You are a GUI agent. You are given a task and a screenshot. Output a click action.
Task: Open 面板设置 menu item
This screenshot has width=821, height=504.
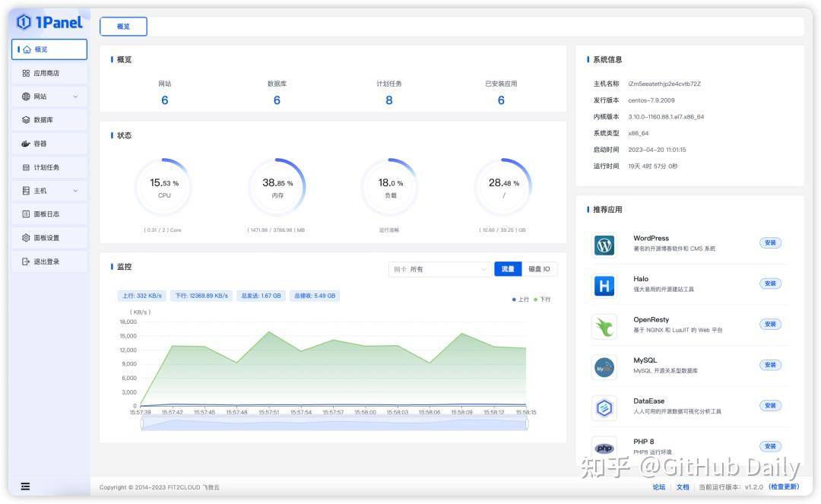pos(49,238)
